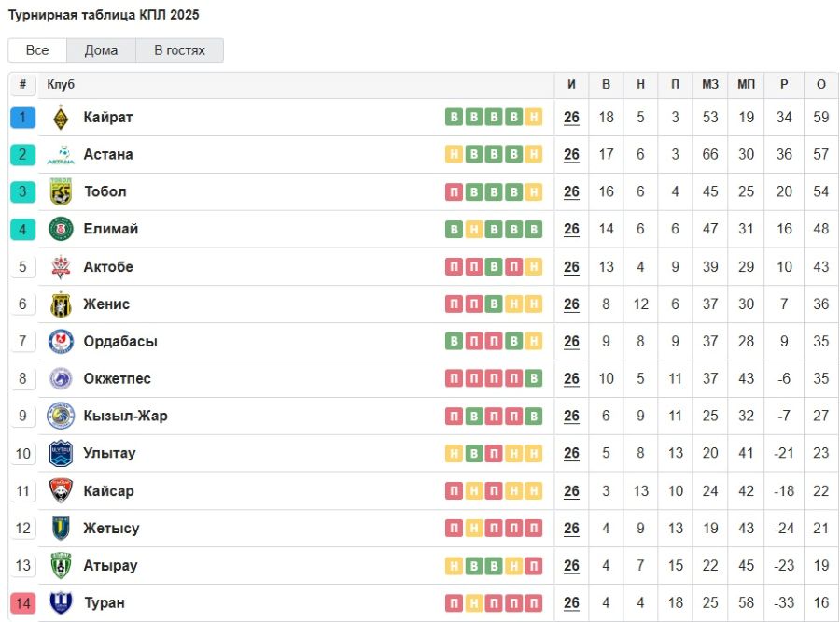Select the Все tab
This screenshot has height=622, width=840.
coord(37,50)
